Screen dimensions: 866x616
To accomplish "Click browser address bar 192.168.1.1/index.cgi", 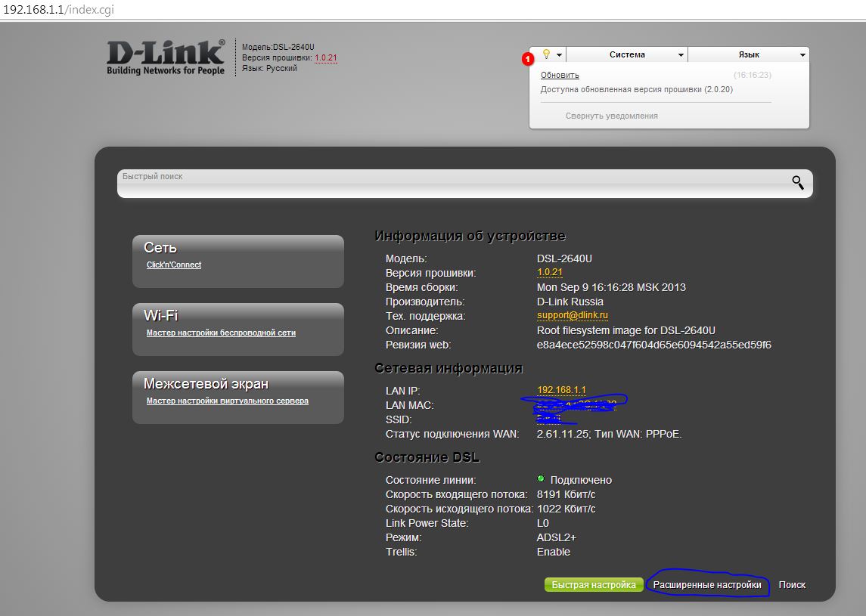I will [58, 9].
